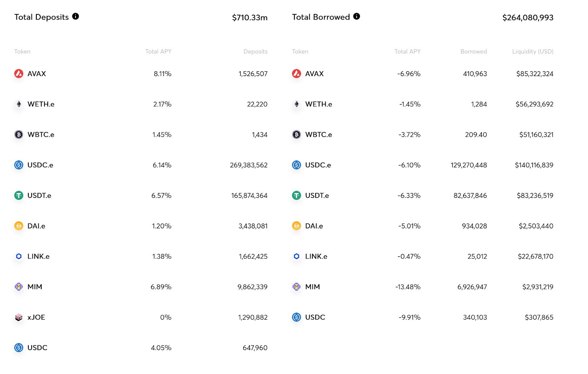This screenshot has height=374, width=588.
Task: Select the WBTC.e Bitcoin icon
Action: click(x=18, y=135)
